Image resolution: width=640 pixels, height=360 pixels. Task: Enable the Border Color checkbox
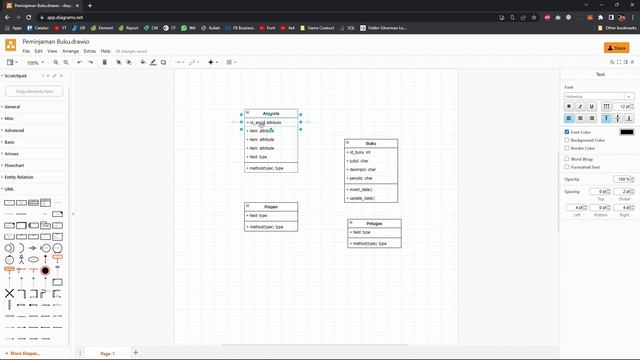coord(567,148)
